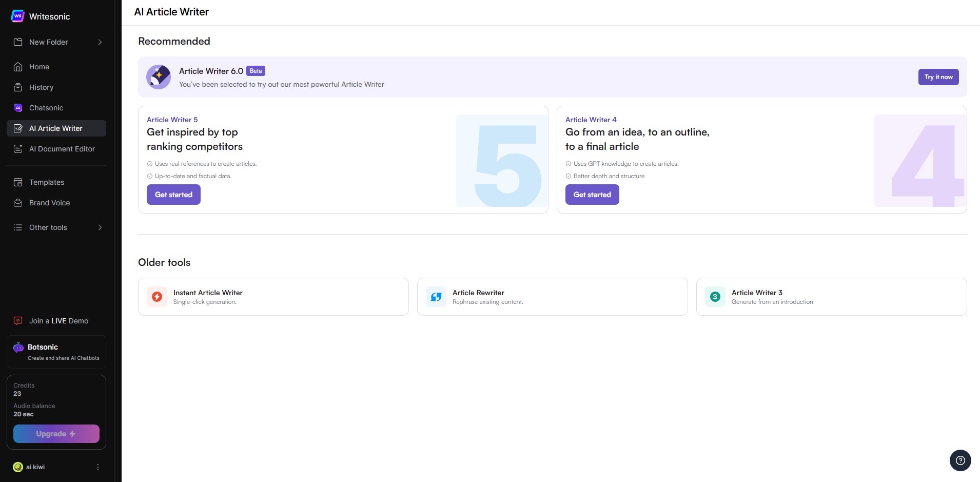The height and width of the screenshot is (482, 980).
Task: Expand the Other tools chevron
Action: (100, 227)
